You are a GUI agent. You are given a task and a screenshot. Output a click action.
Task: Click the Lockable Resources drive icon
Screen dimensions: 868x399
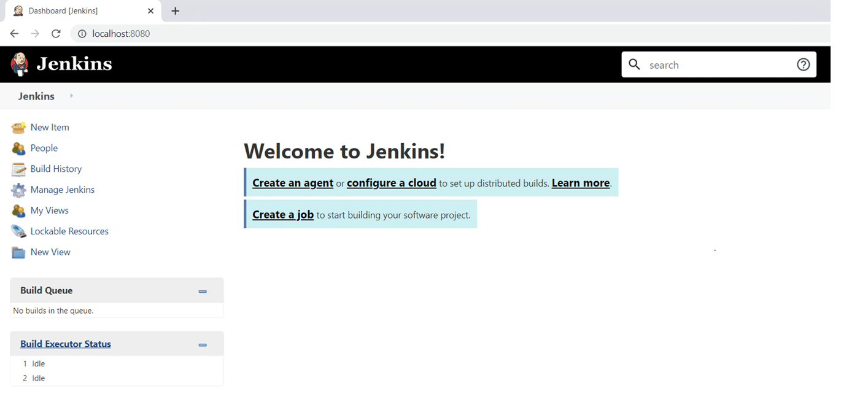coord(19,231)
